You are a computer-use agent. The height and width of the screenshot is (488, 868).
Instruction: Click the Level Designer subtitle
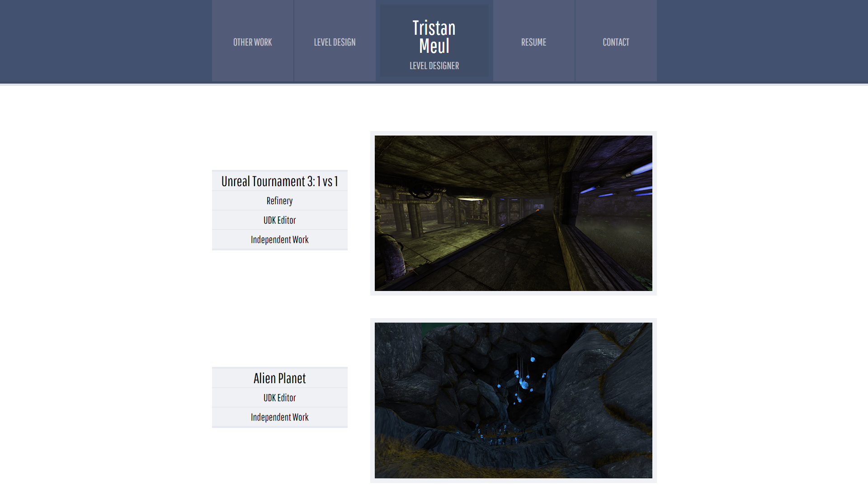coord(434,66)
